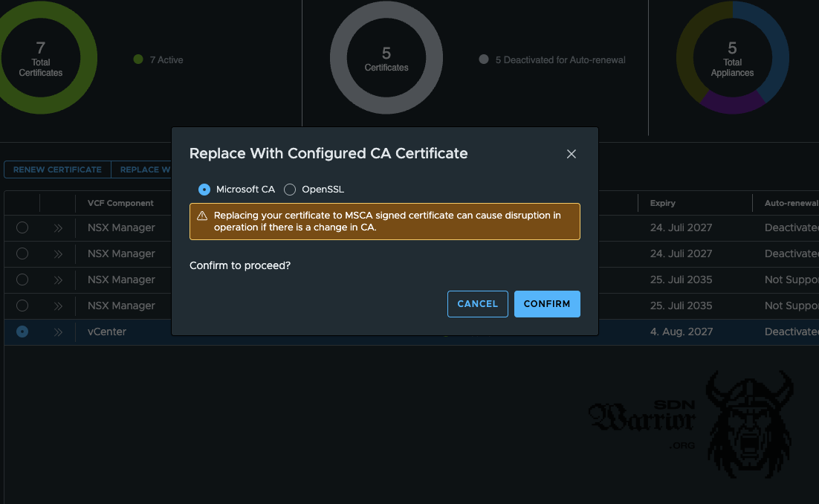
Task: Select the Microsoft CA radio button
Action: click(204, 190)
